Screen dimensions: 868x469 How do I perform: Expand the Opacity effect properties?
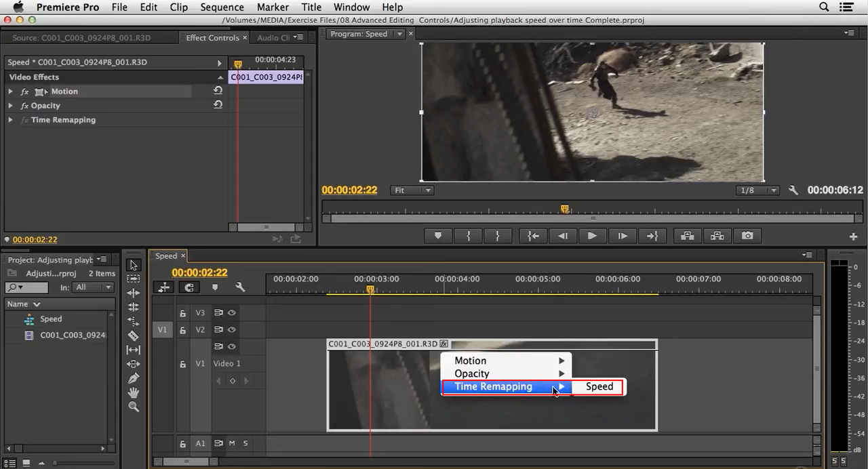[11, 106]
